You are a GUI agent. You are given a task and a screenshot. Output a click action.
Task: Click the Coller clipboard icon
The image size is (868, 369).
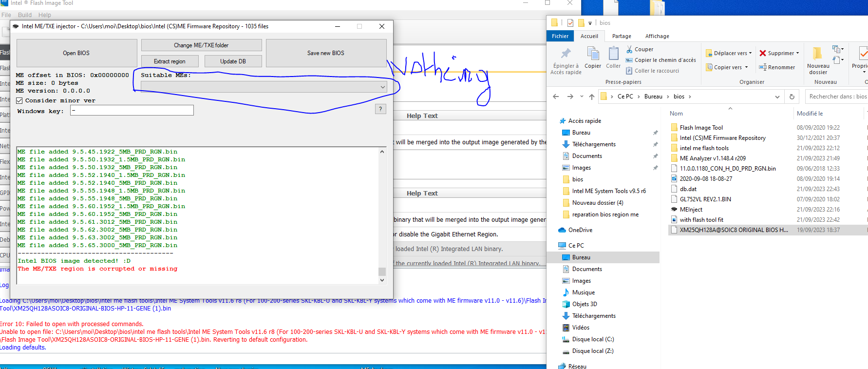pos(613,53)
